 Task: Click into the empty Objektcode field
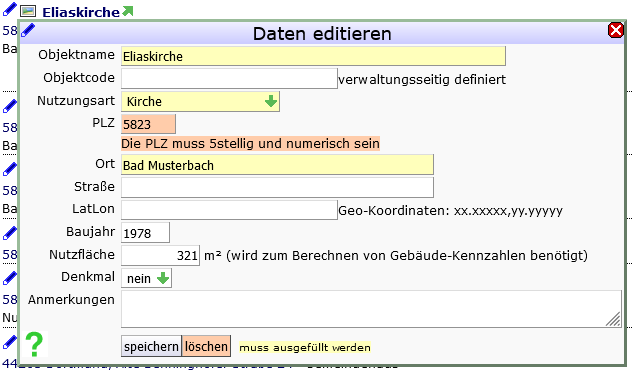pyautogui.click(x=229, y=79)
